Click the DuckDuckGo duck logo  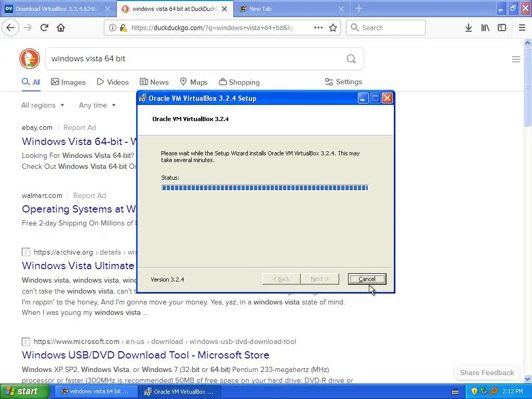point(30,59)
